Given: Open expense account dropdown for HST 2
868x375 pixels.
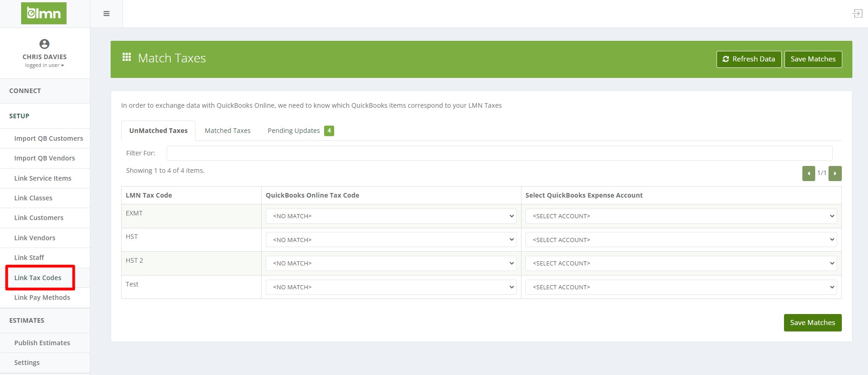Looking at the screenshot, I should 681,263.
